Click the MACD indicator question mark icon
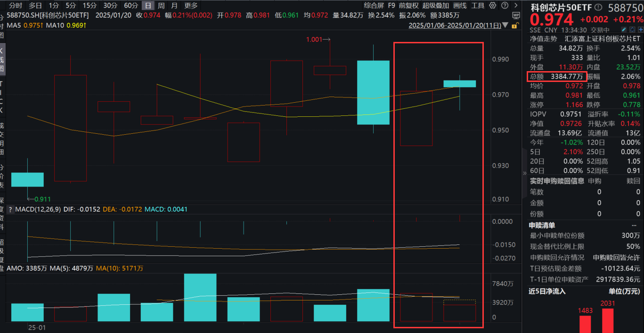This screenshot has height=333, width=644. pos(10,209)
